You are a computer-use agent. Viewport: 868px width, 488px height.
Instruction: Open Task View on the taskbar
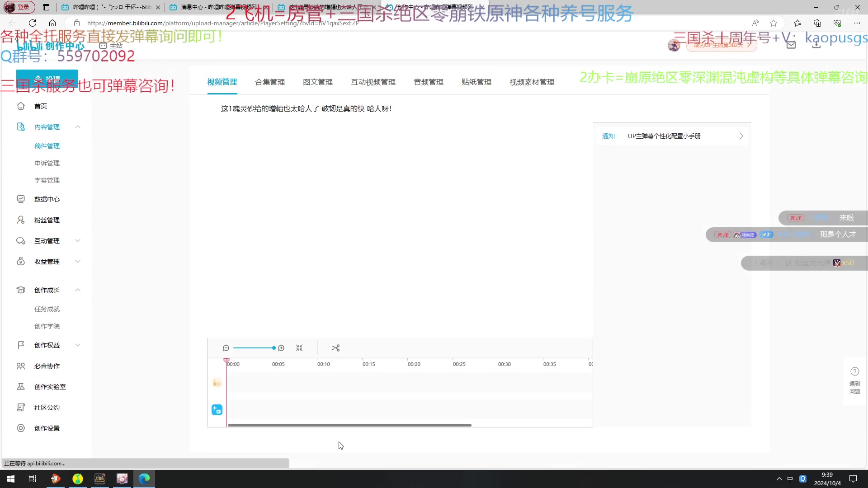[x=33, y=479]
